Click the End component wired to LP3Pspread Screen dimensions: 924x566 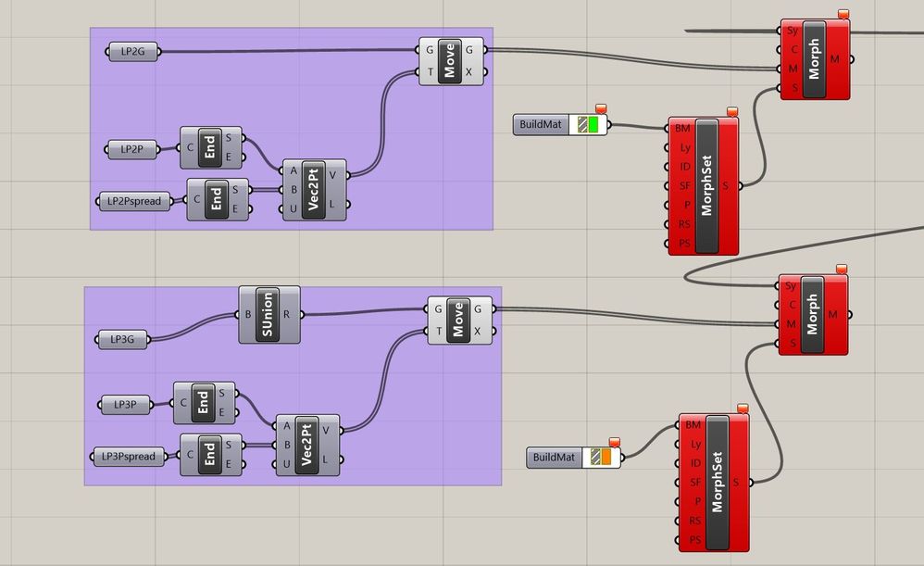pos(209,455)
